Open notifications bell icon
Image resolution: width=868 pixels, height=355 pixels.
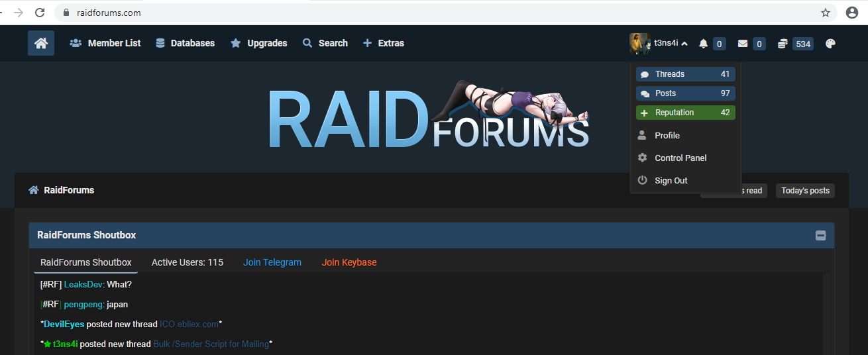[x=704, y=44]
